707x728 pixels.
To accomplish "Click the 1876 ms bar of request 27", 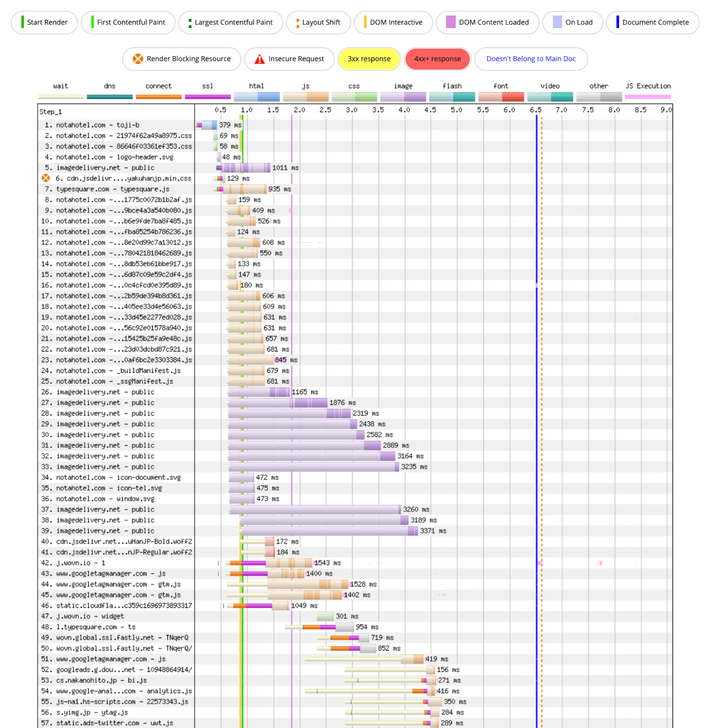I will point(278,402).
